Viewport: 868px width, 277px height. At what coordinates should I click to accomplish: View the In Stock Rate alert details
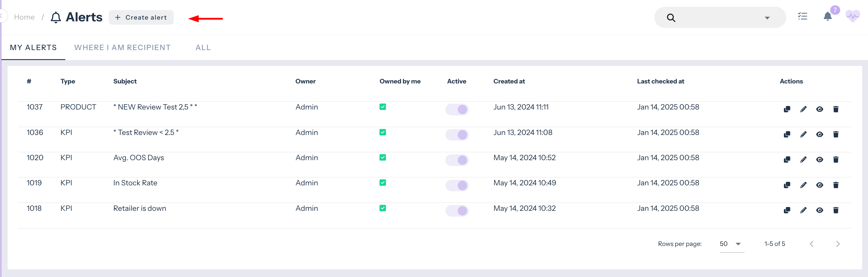819,185
